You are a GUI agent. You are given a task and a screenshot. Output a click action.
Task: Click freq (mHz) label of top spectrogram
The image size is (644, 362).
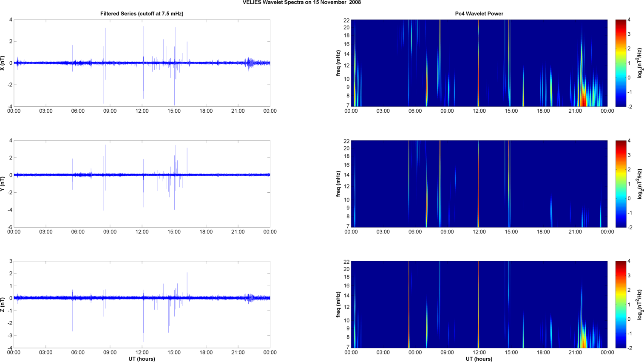tap(338, 63)
